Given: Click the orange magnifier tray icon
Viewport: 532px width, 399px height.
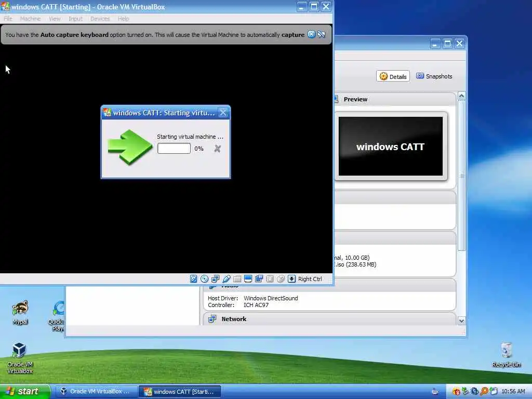Looking at the screenshot, I should click(x=484, y=391).
